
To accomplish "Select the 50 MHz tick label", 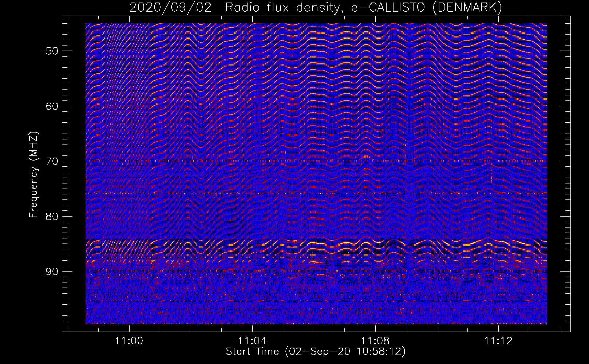I will tap(52, 51).
